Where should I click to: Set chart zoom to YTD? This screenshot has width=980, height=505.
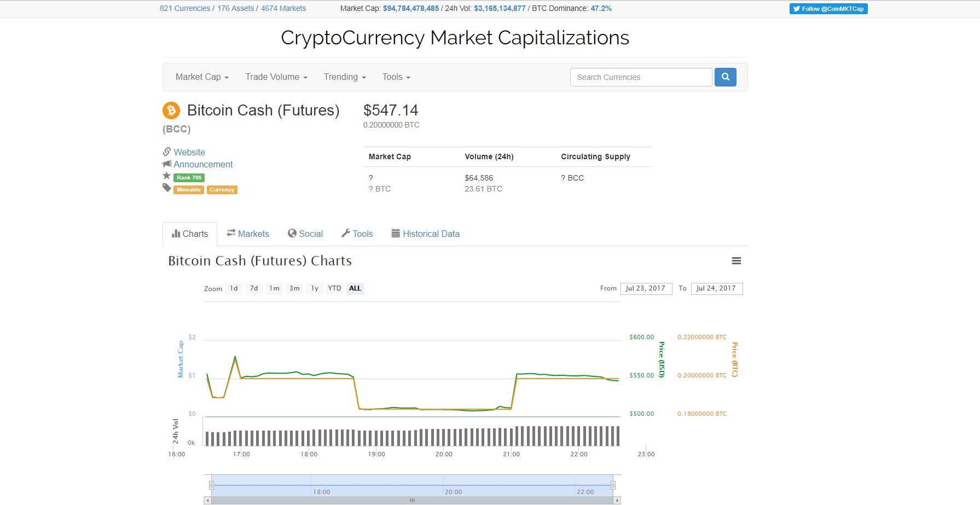(x=334, y=288)
